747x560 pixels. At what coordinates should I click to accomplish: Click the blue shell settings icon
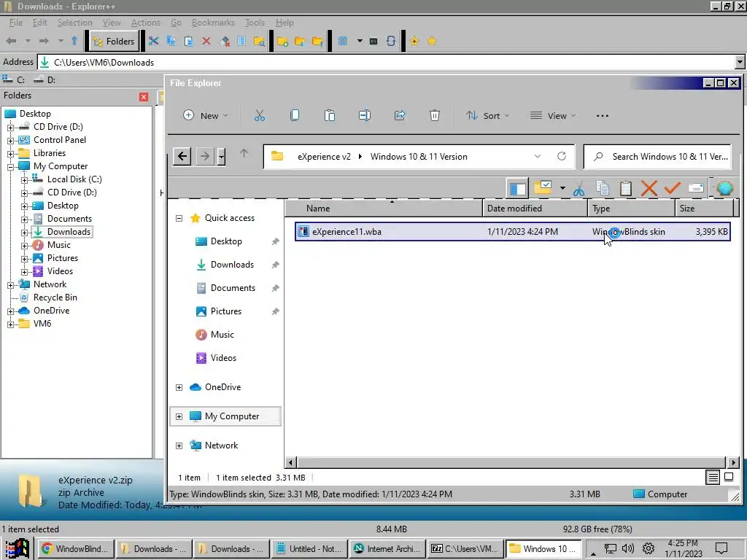(724, 188)
